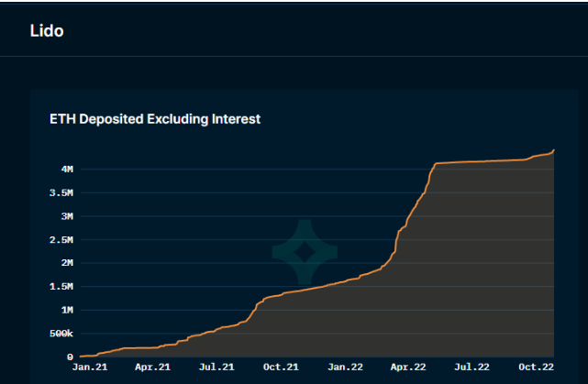This screenshot has height=384, width=588.
Task: Click the 0 y-axis origin label
Action: pyautogui.click(x=70, y=357)
